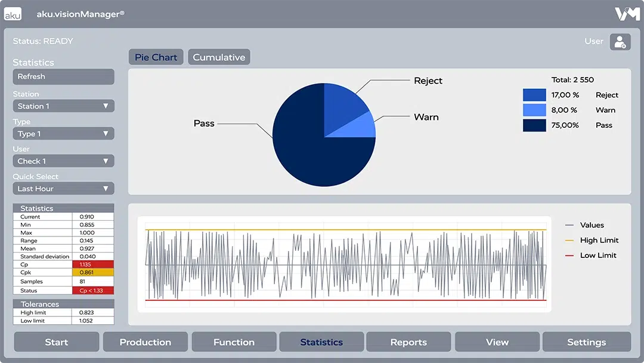
Task: Open the Production section
Action: click(145, 342)
